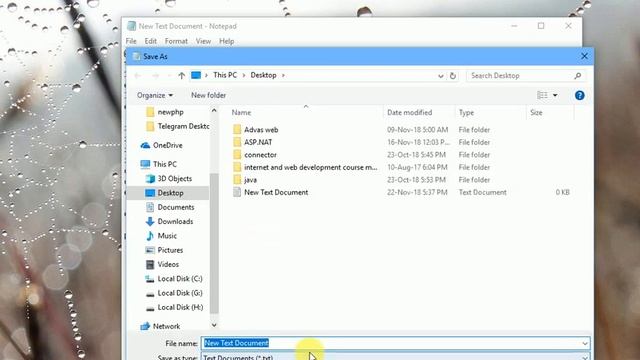640x360 pixels.
Task: Click the New folder button
Action: 208,95
